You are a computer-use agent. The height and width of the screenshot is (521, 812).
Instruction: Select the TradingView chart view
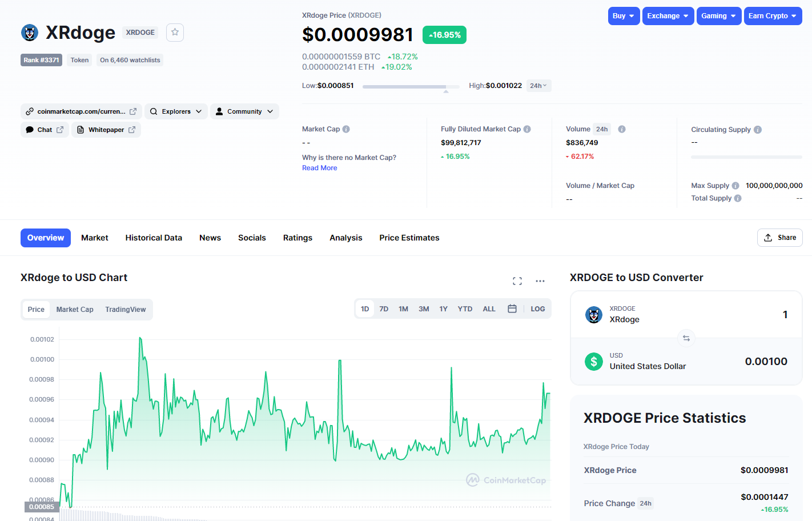(x=126, y=309)
